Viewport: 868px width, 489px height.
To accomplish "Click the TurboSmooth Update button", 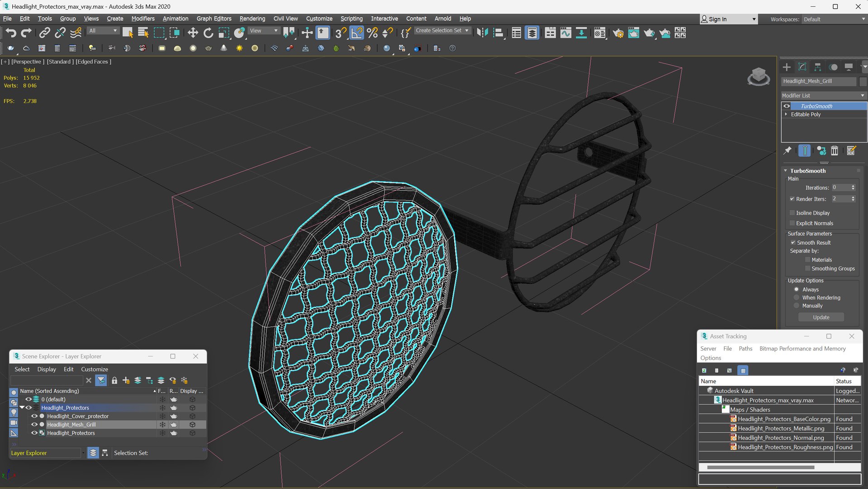I will 821,317.
